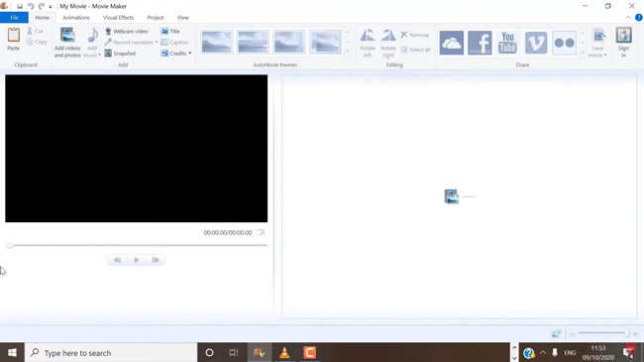Show hidden system tray icons
Viewport: 644px width, 362px height.
(x=543, y=352)
